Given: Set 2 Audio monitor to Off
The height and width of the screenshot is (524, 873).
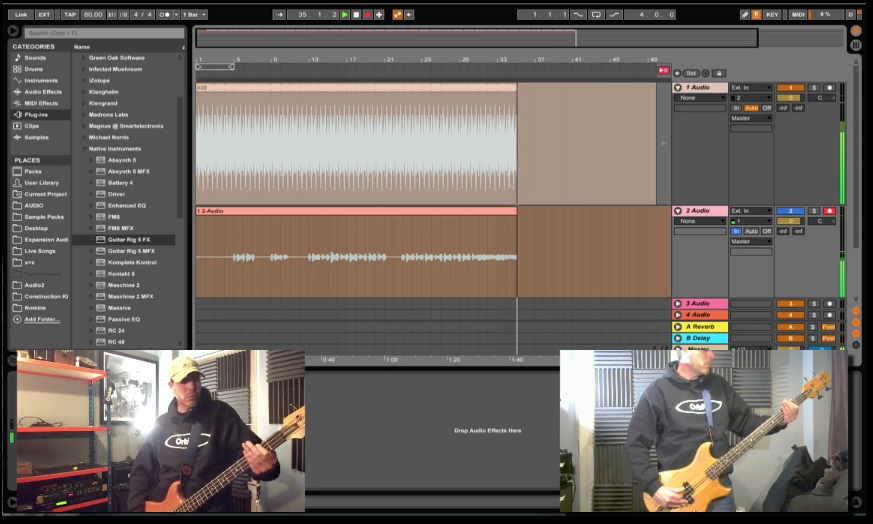Looking at the screenshot, I should point(767,231).
